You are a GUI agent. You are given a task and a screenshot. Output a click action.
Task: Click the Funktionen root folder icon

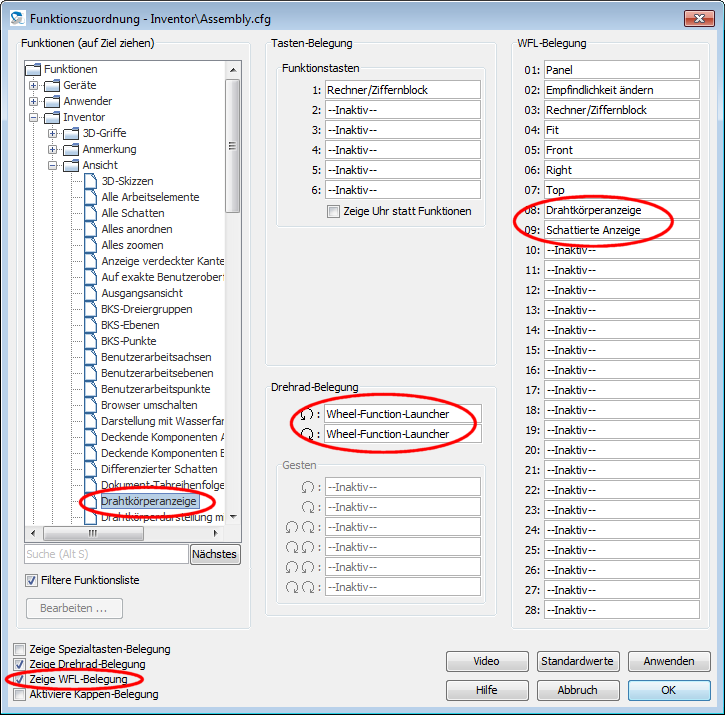pos(33,69)
